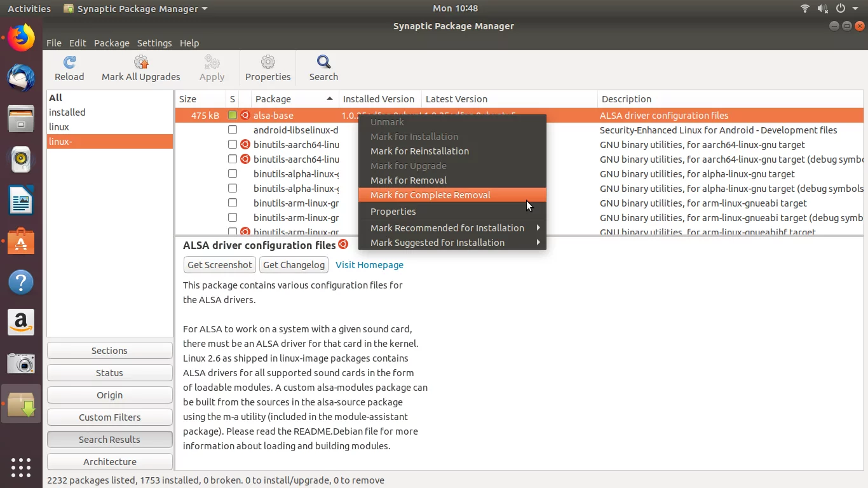868x488 pixels.
Task: Toggle checkbox for first binutils-alpha-linux row
Action: pyautogui.click(x=233, y=174)
